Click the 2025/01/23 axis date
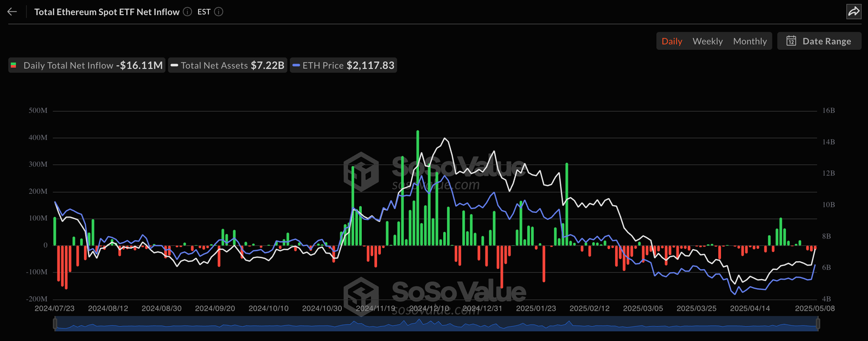This screenshot has width=868, height=341. point(536,308)
